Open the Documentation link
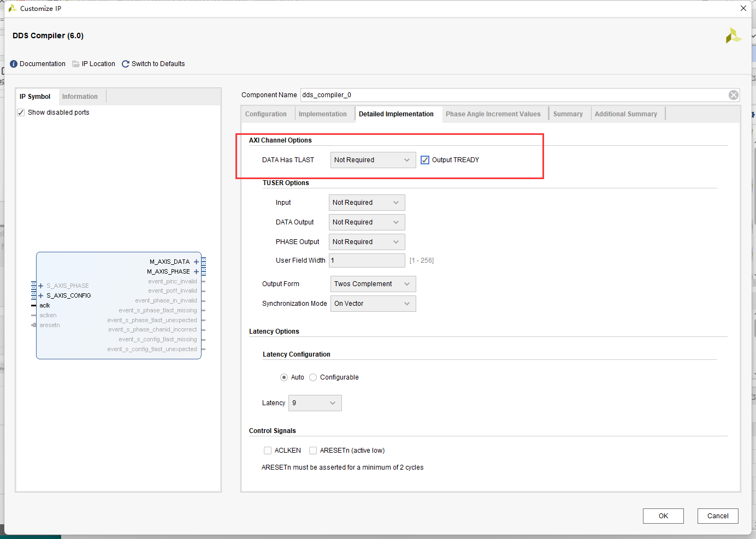Image resolution: width=756 pixels, height=539 pixels. (x=43, y=64)
